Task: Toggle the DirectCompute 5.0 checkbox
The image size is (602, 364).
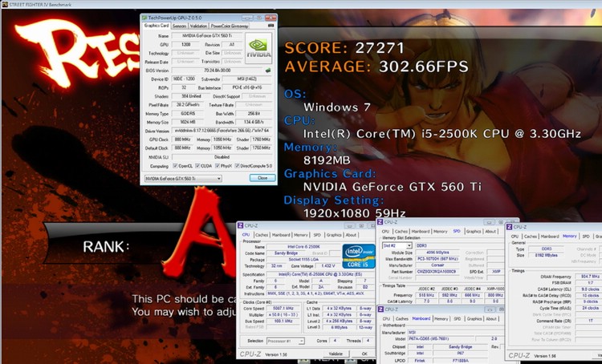Action: coord(238,166)
